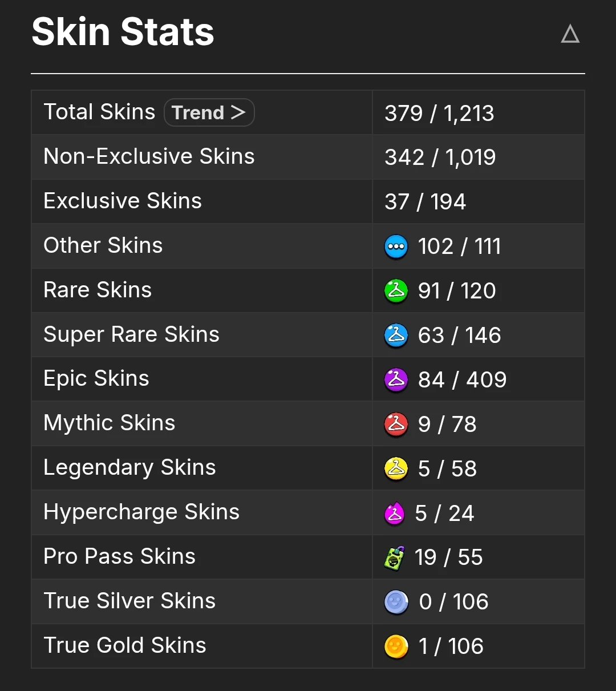Click the True Silver face coin icon
The image size is (616, 691).
396,602
